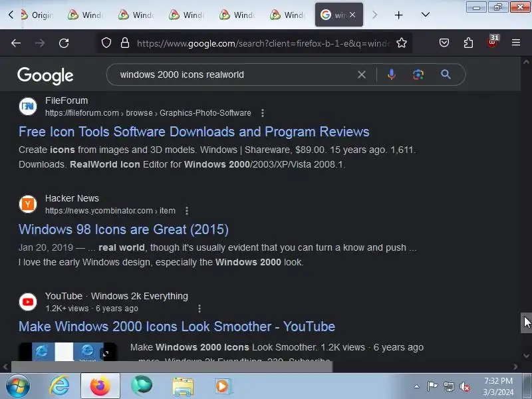This screenshot has width=532, height=399.
Task: Open the tracking protection shield icon
Action: [106, 43]
